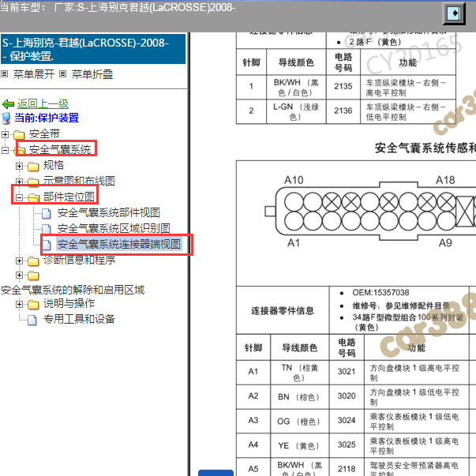This screenshot has height=476, width=476.
Task: Open 安全气囊系统连接器端视图 page
Action: (x=119, y=244)
